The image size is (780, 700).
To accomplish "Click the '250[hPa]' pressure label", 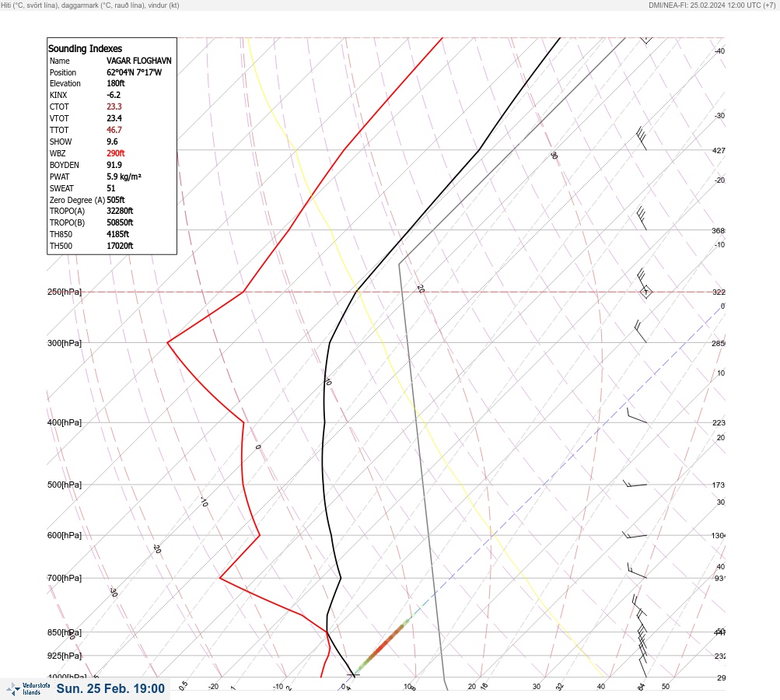I will tap(65, 292).
